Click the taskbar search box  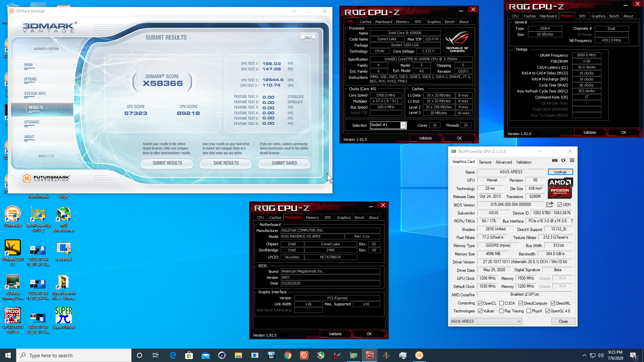pyautogui.click(x=74, y=355)
